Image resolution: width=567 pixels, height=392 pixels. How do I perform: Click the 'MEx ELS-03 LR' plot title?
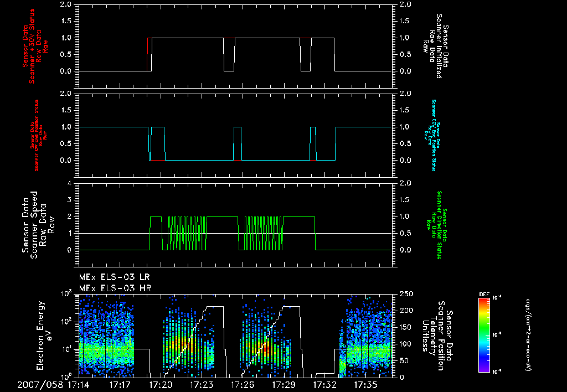tap(114, 277)
